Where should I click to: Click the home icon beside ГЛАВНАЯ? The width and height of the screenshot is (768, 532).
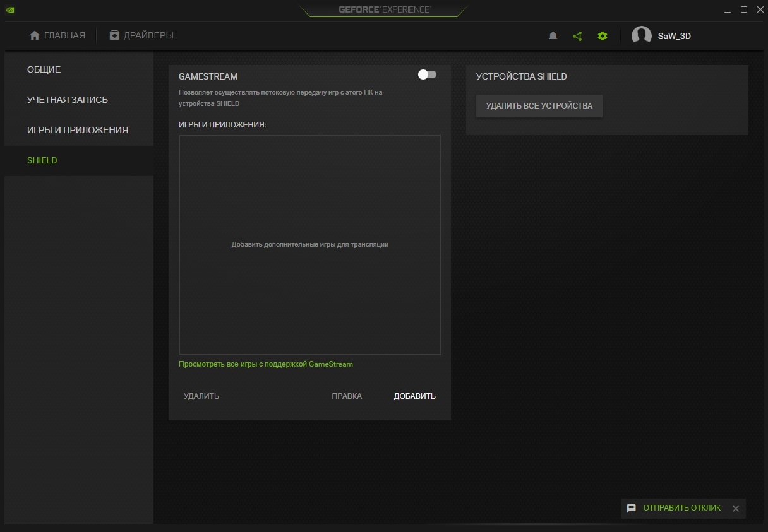point(35,35)
